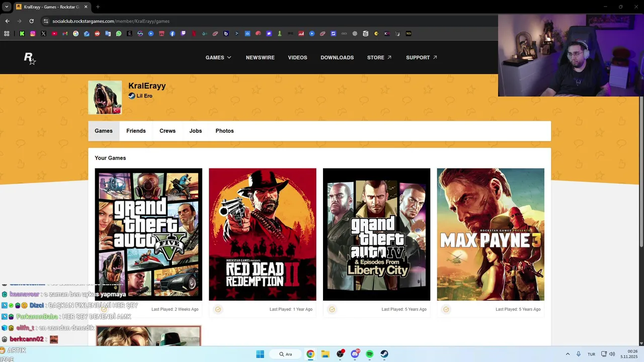Click the KralErayy profile name

[147, 86]
